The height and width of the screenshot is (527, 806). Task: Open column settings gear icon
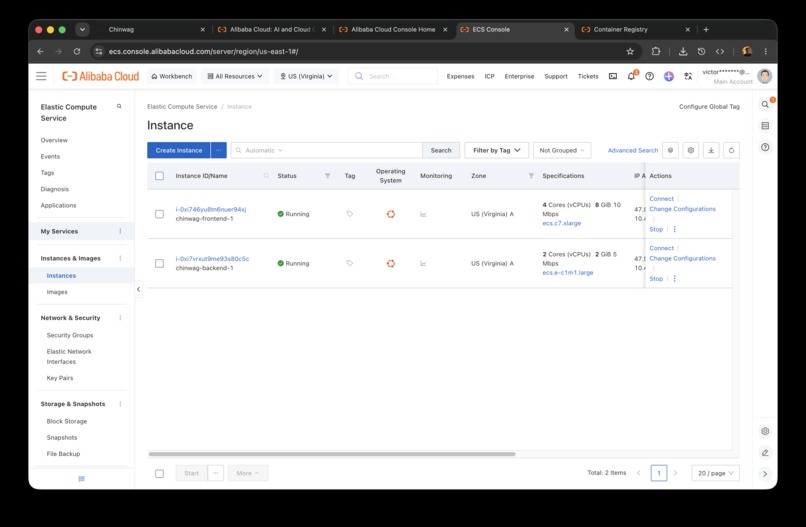[690, 150]
